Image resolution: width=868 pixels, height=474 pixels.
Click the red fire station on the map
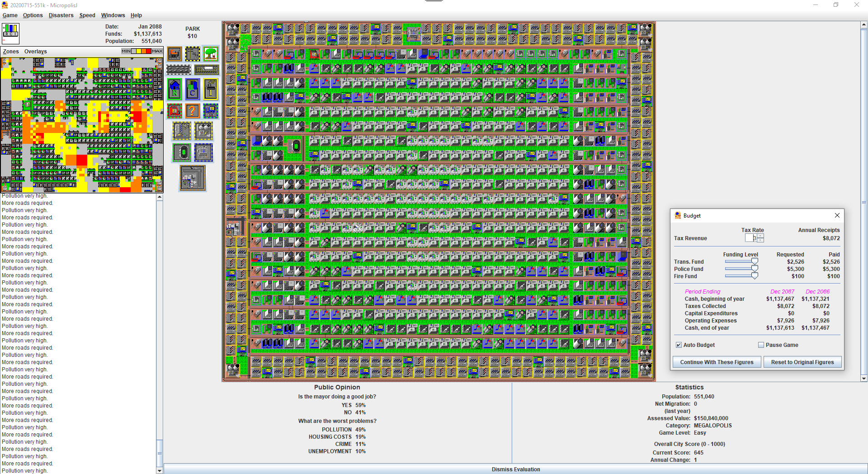[x=314, y=55]
